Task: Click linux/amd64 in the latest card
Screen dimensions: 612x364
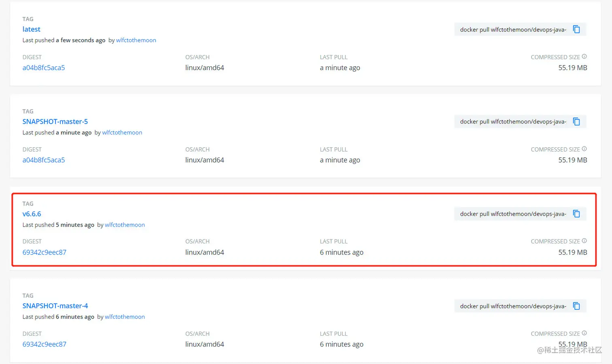Action: click(x=205, y=68)
